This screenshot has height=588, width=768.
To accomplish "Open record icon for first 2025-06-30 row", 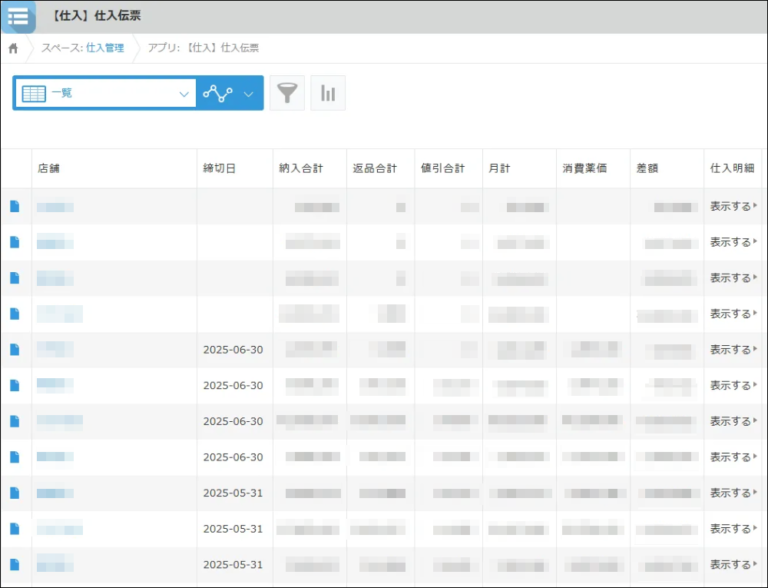I will pyautogui.click(x=15, y=349).
